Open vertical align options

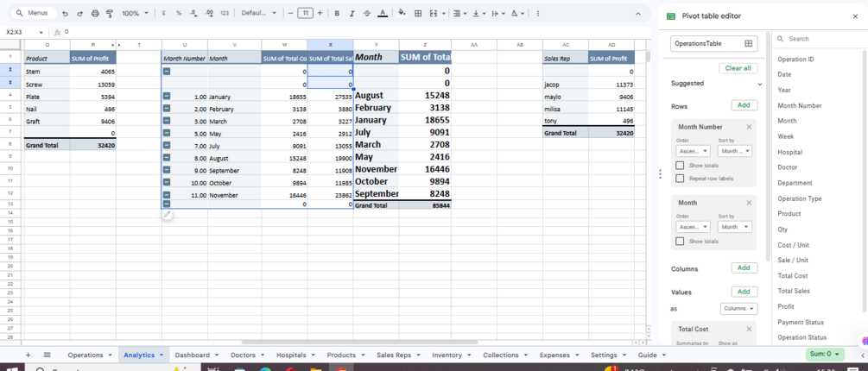pyautogui.click(x=478, y=13)
